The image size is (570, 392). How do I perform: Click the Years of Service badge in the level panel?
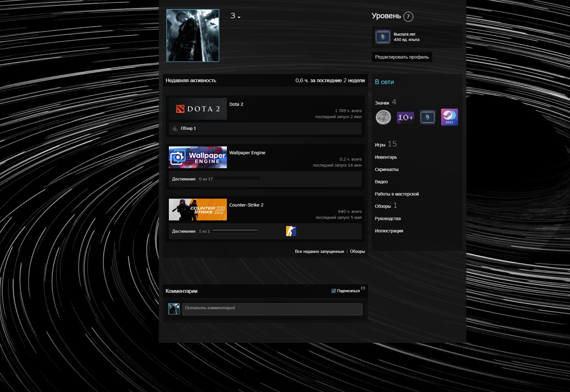pos(383,37)
